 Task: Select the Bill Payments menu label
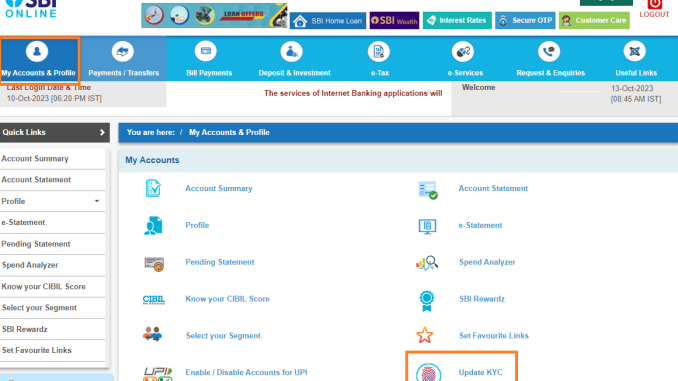pos(209,73)
